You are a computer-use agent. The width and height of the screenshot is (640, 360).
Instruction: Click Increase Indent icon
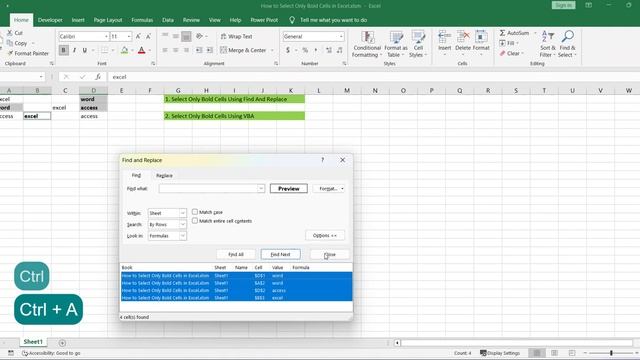coord(209,50)
